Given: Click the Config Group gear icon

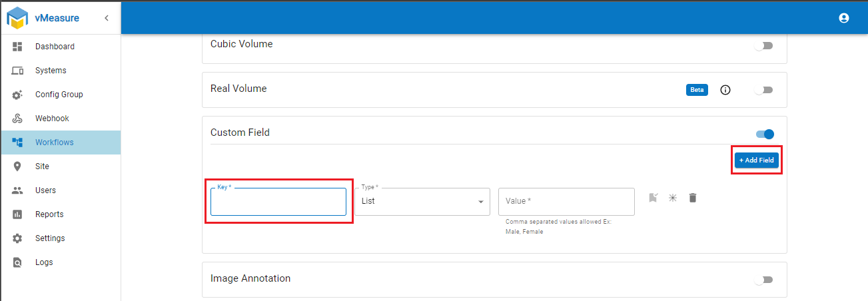Looking at the screenshot, I should tap(18, 95).
